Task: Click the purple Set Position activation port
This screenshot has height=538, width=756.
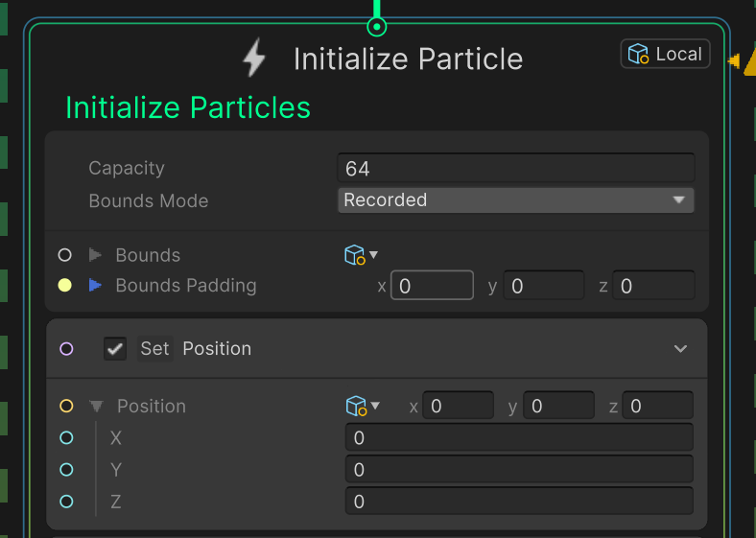Action: pyautogui.click(x=66, y=348)
